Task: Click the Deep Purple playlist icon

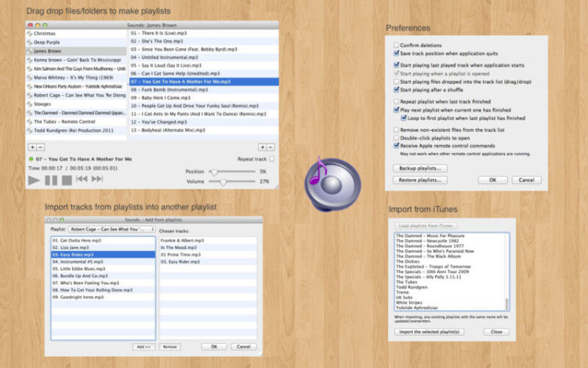Action: tap(30, 42)
